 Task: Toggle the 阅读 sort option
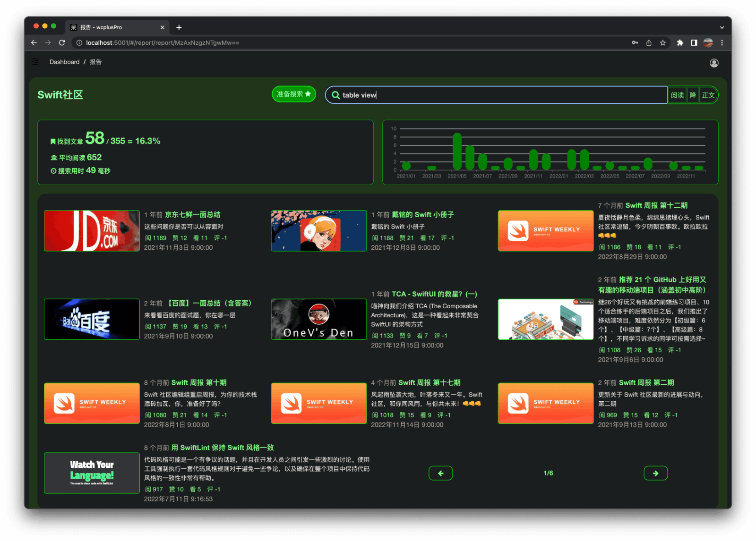click(x=678, y=95)
